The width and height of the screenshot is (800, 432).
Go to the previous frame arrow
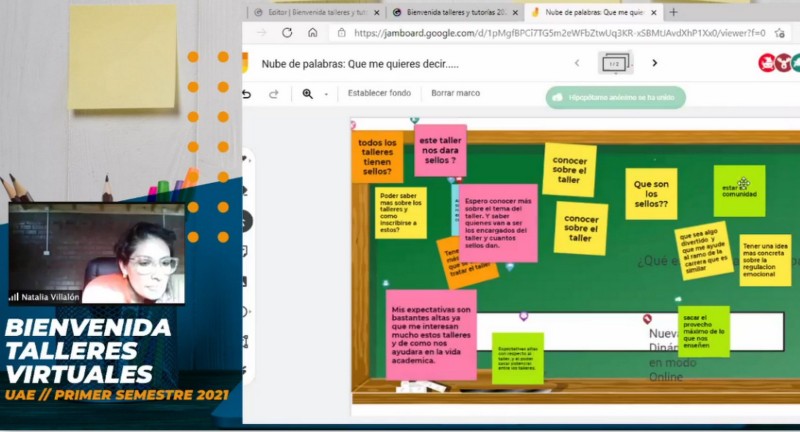coord(577,63)
